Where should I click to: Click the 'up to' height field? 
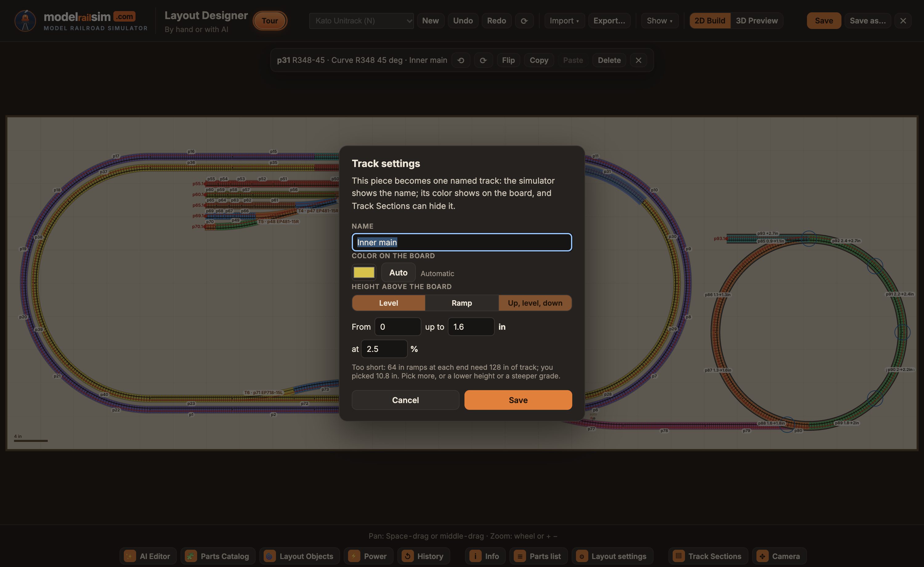[471, 326]
